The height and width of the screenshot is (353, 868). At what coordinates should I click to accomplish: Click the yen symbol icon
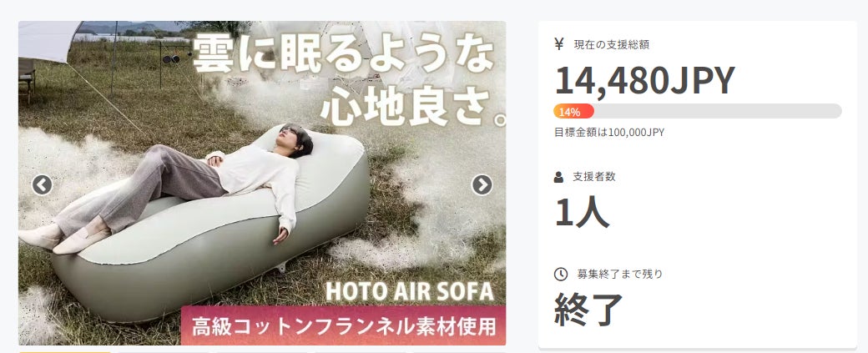559,44
